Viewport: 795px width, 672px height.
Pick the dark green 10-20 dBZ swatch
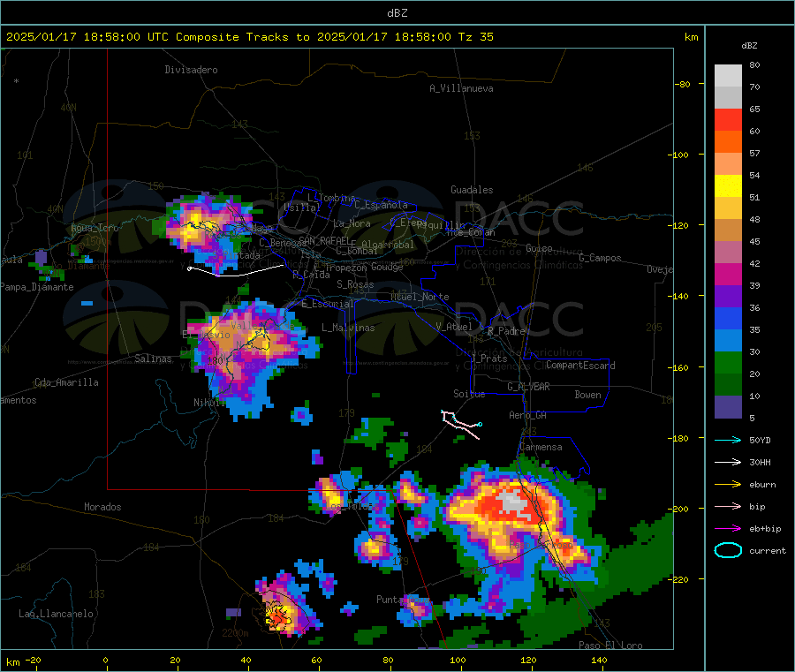pos(728,385)
